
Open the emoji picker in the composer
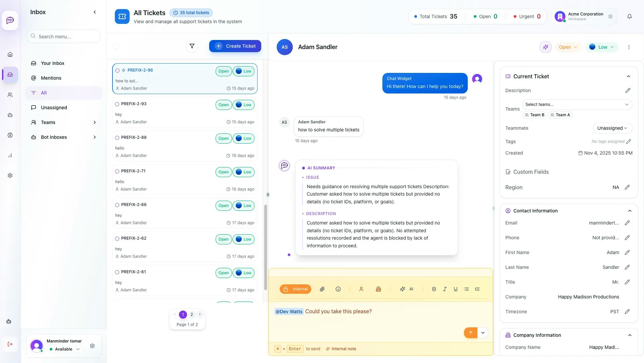click(x=338, y=289)
